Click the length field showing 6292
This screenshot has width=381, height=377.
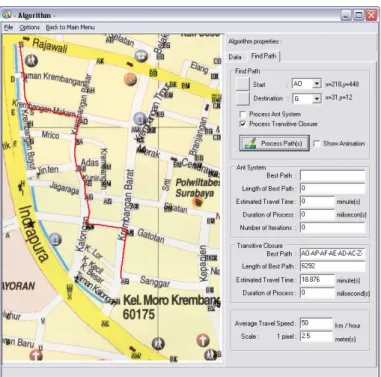332,267
